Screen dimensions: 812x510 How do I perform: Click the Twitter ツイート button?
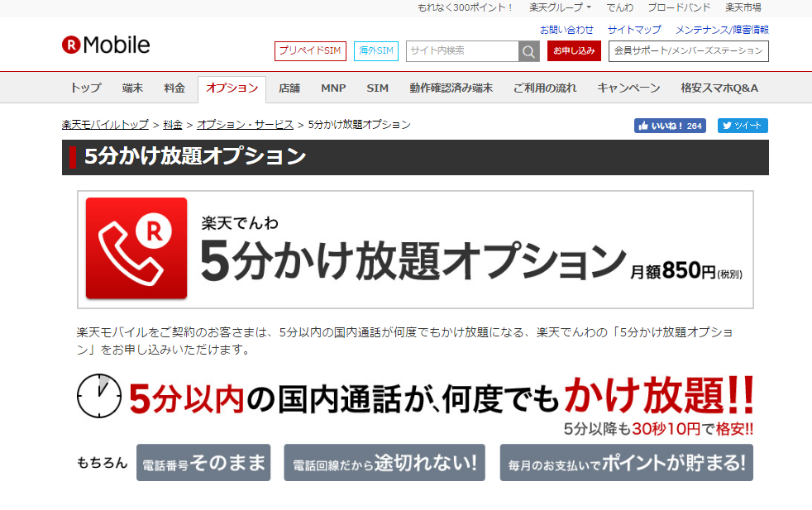click(743, 126)
